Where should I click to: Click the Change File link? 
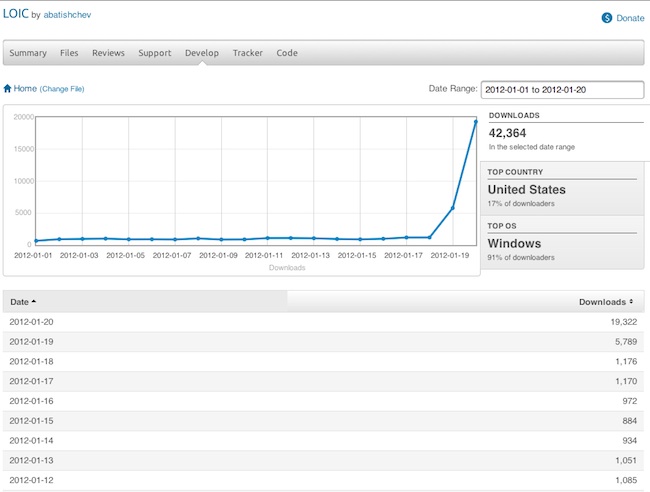(62, 89)
